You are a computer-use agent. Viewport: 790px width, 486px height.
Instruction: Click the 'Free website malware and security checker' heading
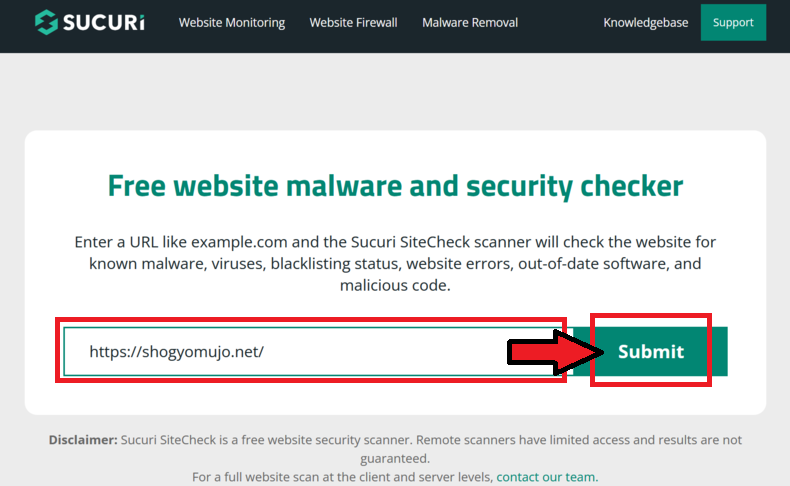click(x=395, y=186)
